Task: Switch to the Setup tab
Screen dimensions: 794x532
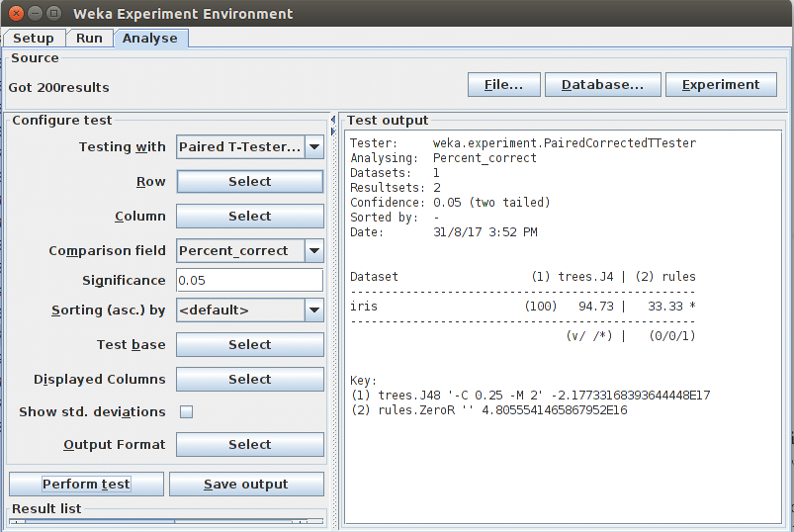Action: click(34, 39)
